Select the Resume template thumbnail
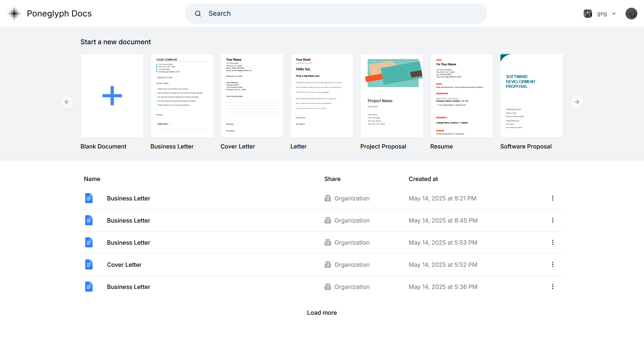The height and width of the screenshot is (362, 644). (462, 96)
